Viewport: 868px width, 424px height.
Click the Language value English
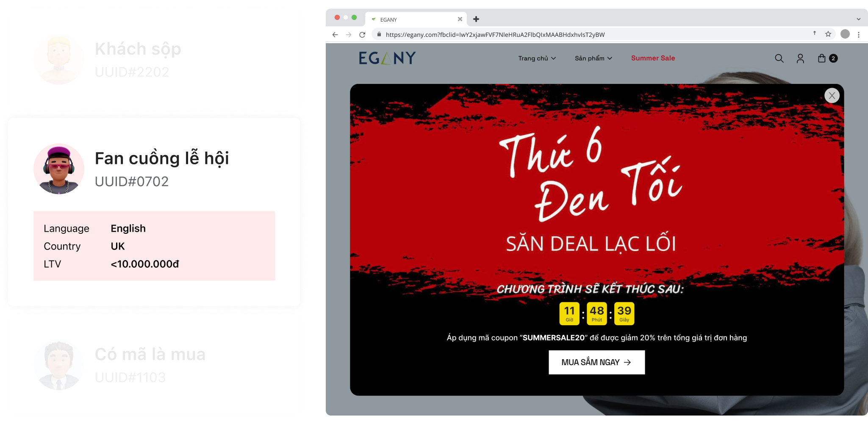pyautogui.click(x=128, y=229)
